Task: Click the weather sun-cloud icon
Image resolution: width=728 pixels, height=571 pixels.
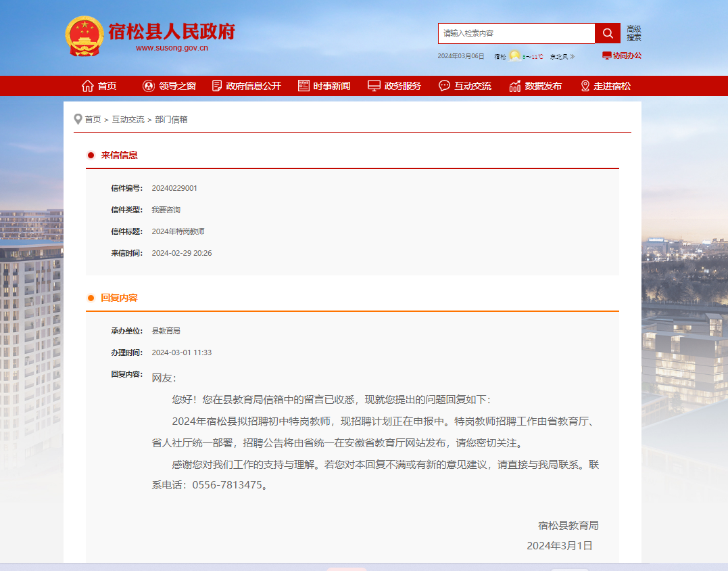Action: click(x=514, y=56)
